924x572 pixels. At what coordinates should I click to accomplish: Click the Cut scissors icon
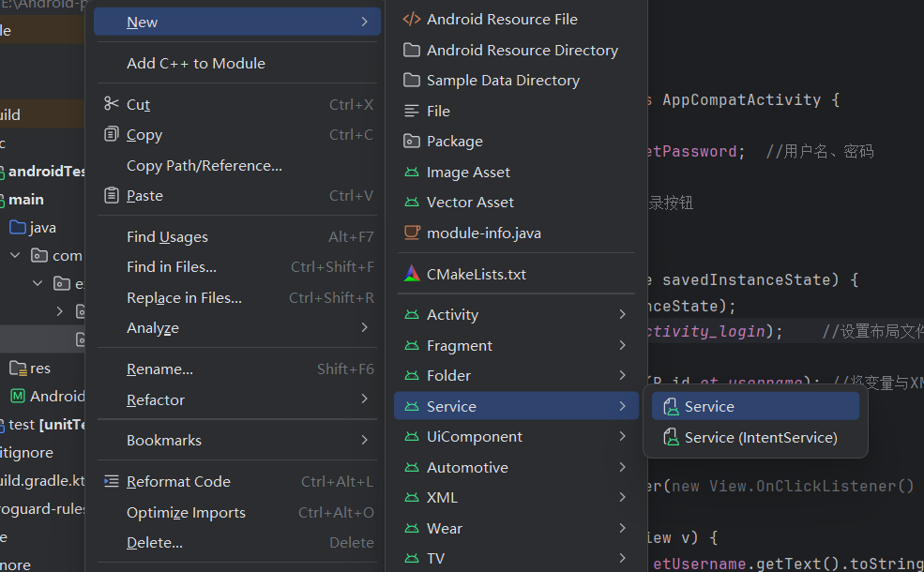(x=112, y=104)
